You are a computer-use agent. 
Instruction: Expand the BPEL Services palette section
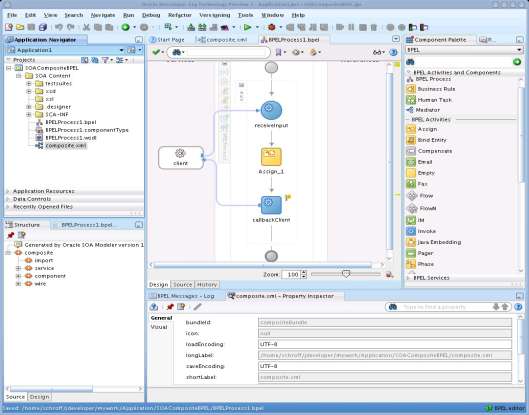(x=409, y=278)
